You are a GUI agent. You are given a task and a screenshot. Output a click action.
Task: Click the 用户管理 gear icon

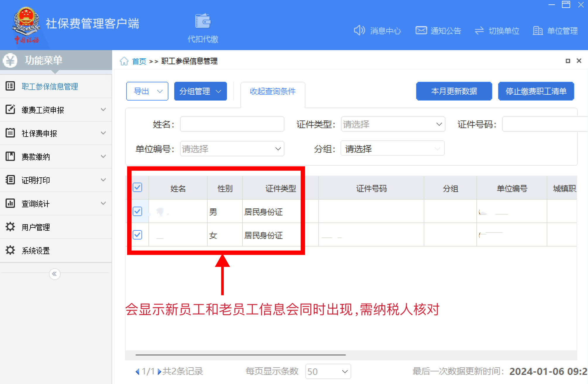tap(10, 227)
